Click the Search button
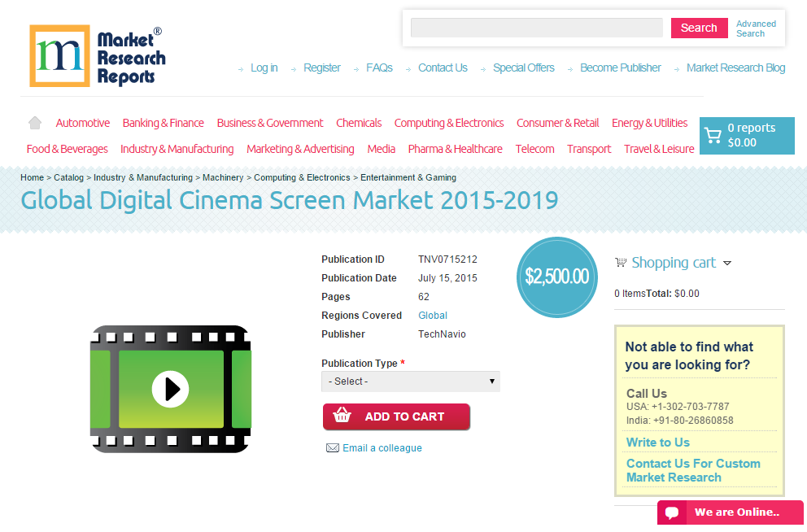Image resolution: width=807 pixels, height=532 pixels. click(699, 27)
